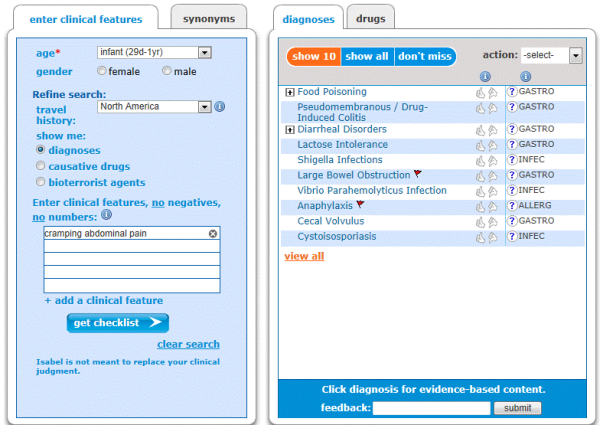Click thumbs-down icon for Food Poisoning
600x425 pixels.
click(x=492, y=93)
